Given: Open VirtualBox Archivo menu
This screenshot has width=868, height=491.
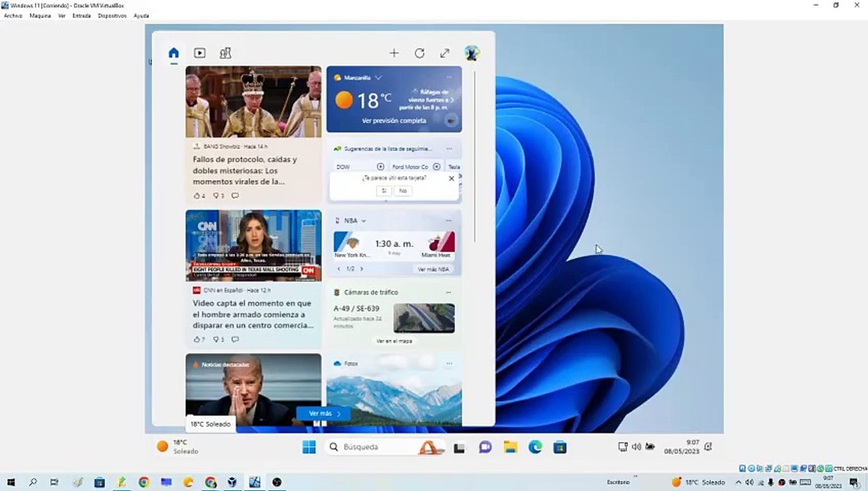Looking at the screenshot, I should click(13, 16).
